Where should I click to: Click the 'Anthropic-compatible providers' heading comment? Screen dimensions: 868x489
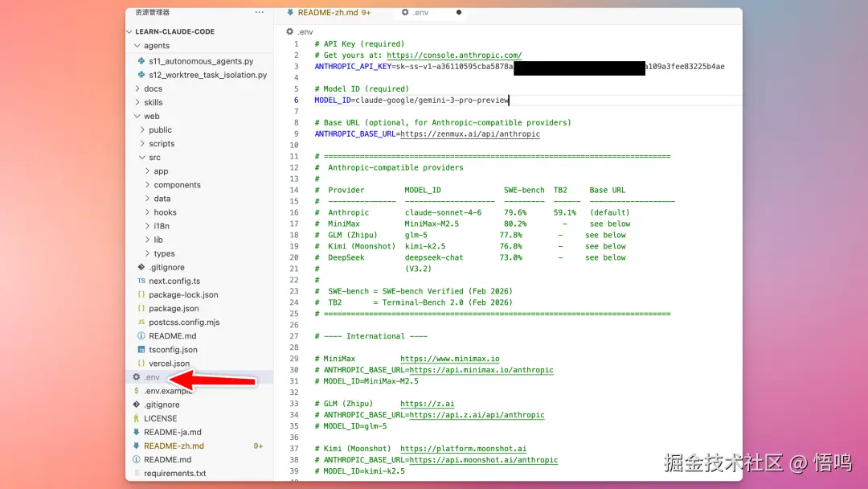pyautogui.click(x=395, y=167)
